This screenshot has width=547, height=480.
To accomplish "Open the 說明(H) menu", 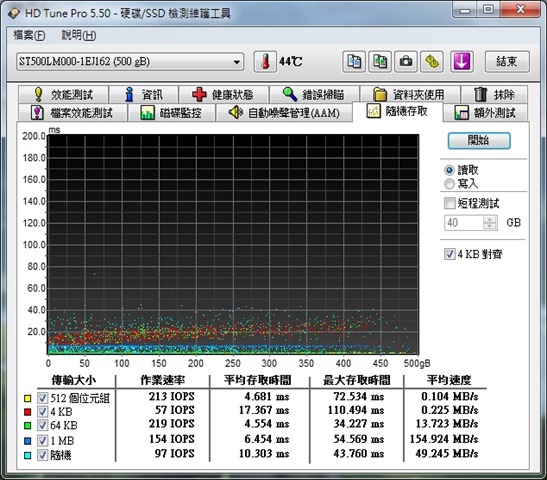I will (x=79, y=35).
